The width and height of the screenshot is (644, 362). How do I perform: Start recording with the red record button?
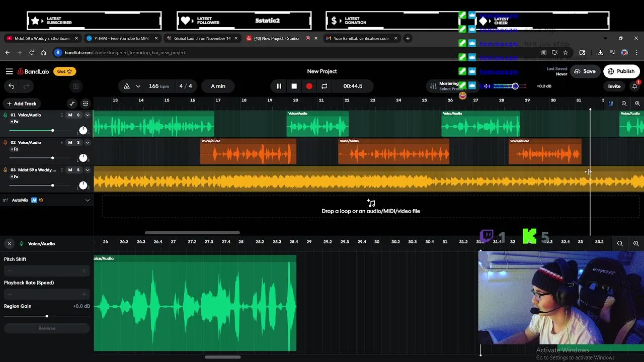click(x=309, y=86)
